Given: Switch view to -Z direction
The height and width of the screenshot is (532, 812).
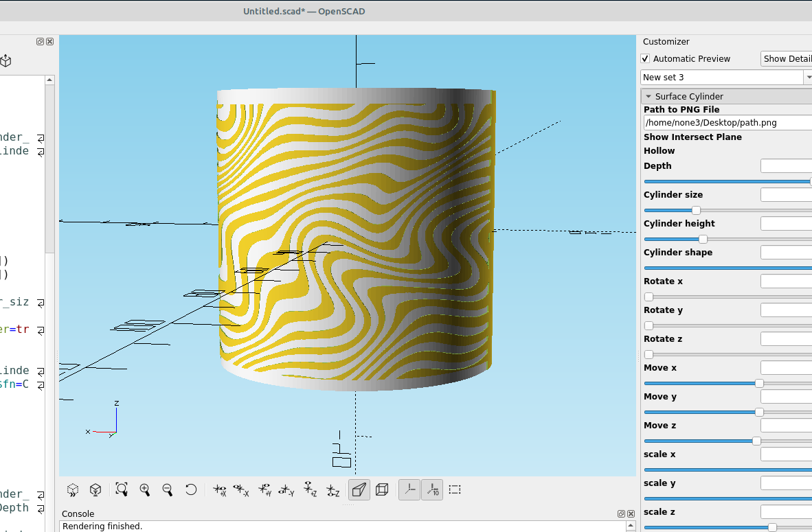Looking at the screenshot, I should [x=333, y=489].
